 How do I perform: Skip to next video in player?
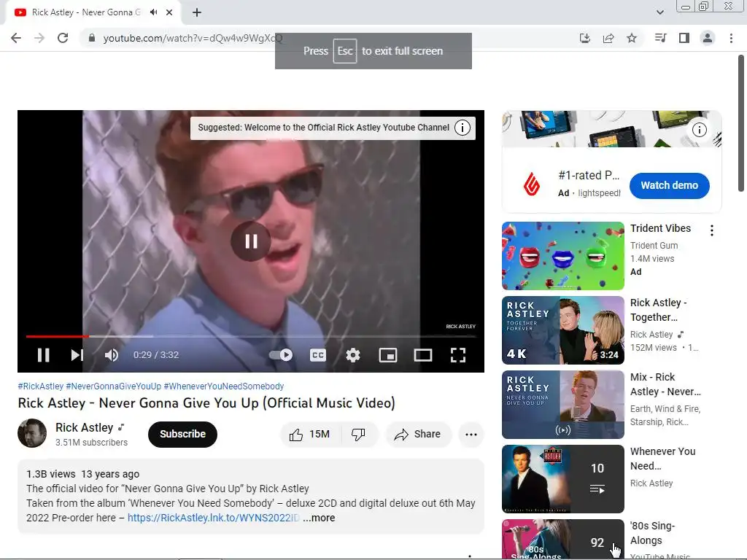pos(77,355)
